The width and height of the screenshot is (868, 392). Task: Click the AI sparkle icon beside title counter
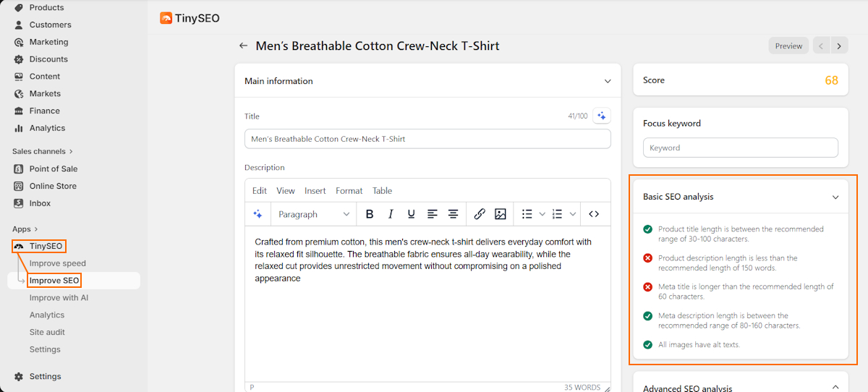tap(601, 116)
